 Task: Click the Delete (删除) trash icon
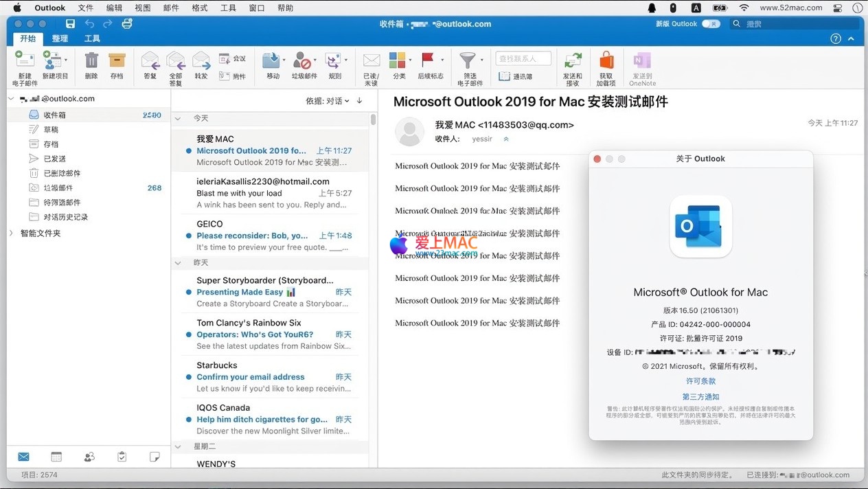[91, 61]
